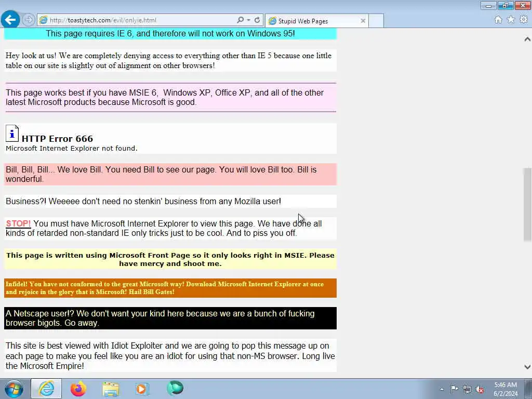Minimize the Internet Explorer window
Viewport: 532px width, 399px height.
488,5
